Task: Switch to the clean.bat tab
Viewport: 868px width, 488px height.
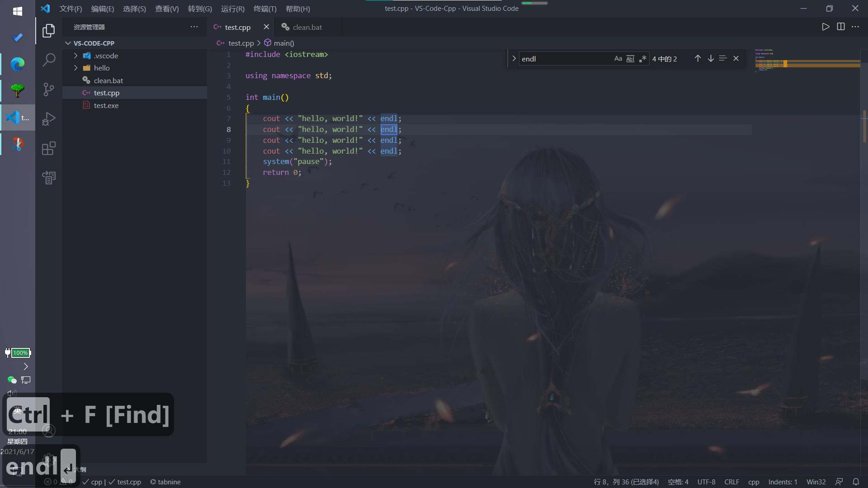Action: [309, 27]
